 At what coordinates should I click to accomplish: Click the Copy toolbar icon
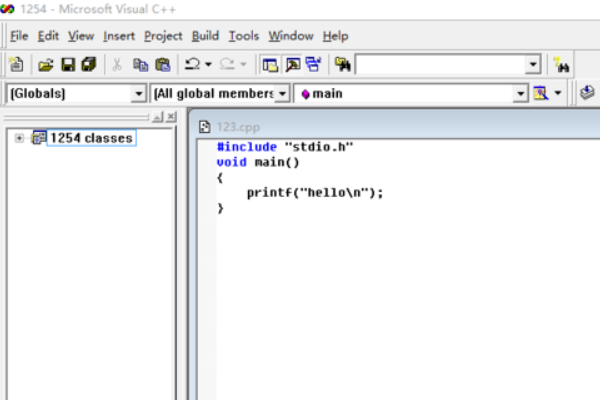point(140,65)
